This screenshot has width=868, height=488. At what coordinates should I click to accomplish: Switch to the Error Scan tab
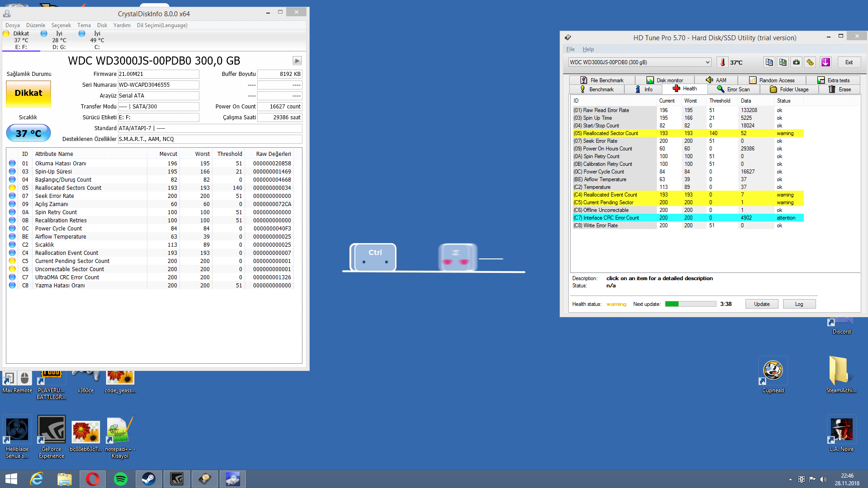pos(733,89)
